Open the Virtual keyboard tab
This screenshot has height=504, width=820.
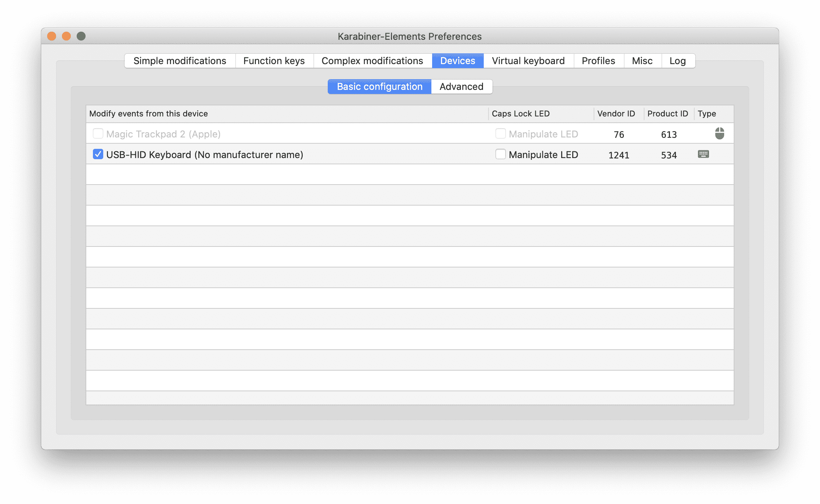[528, 61]
